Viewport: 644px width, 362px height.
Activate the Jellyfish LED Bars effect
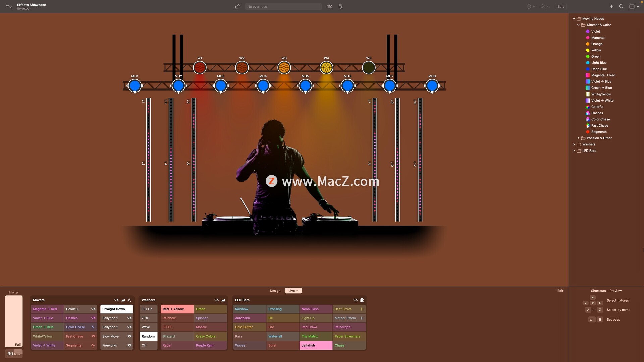point(315,345)
